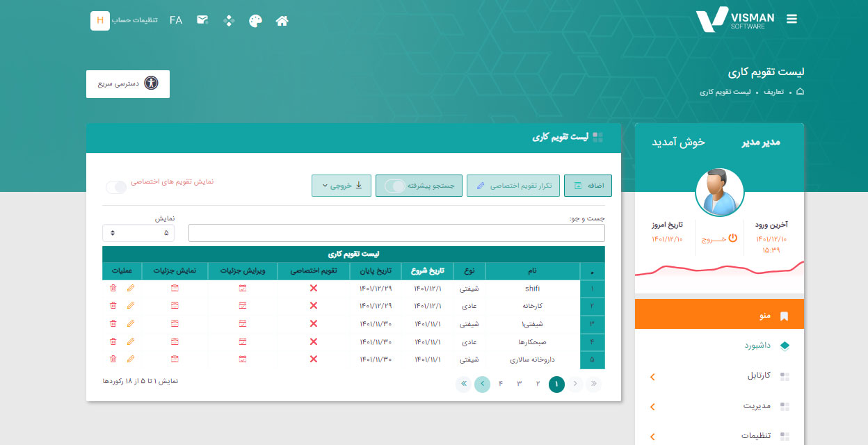Toggle the نمایش تقویم های اختصاصی switch
Image resolution: width=868 pixels, height=445 pixels.
coord(116,186)
